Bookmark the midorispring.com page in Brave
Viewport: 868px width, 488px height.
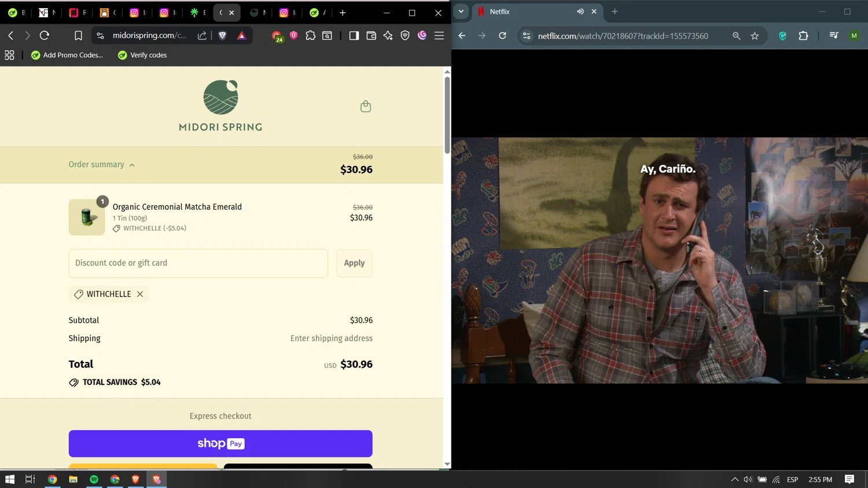pos(78,36)
